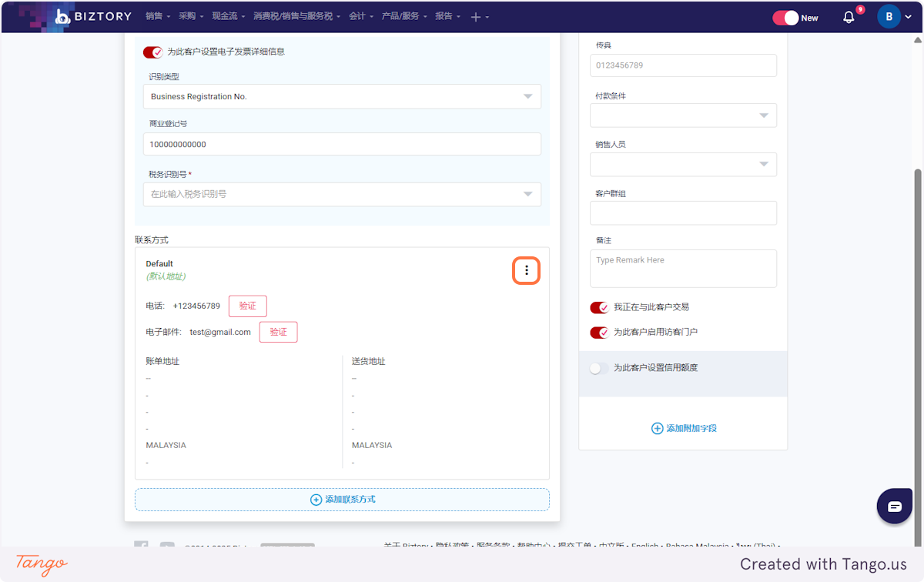Toggle 为此客户设置电子发票详细信息 switch
Image resolution: width=924 pixels, height=582 pixels.
coord(152,52)
